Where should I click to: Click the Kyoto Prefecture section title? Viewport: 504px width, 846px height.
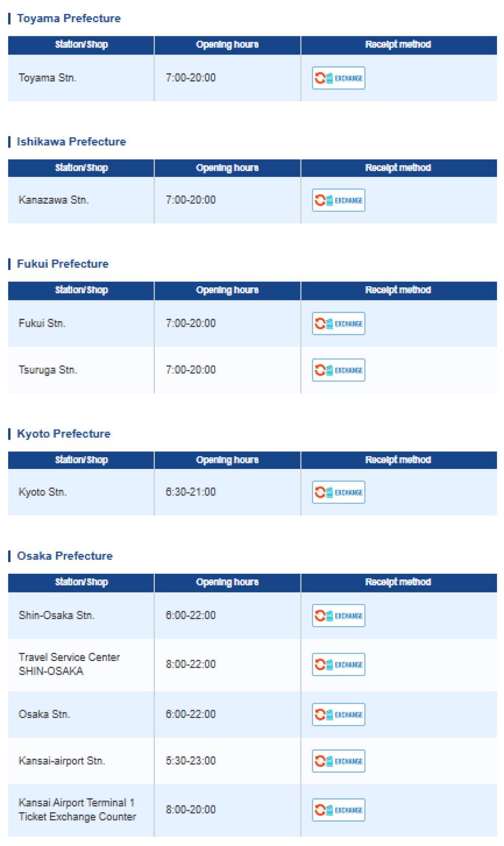tap(64, 434)
